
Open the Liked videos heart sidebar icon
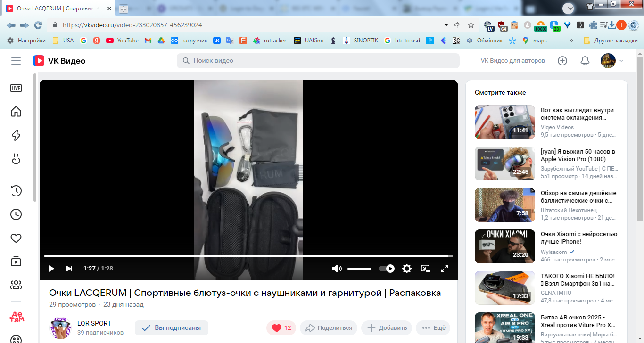click(x=16, y=238)
